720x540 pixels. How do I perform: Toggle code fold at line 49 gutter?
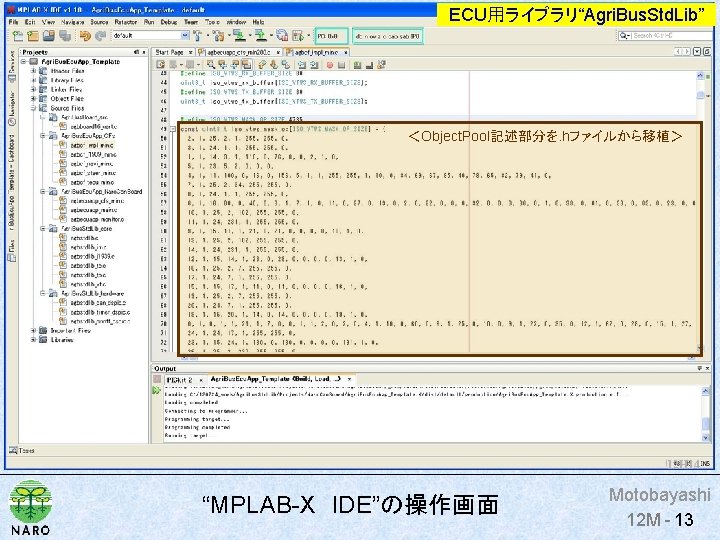[173, 129]
